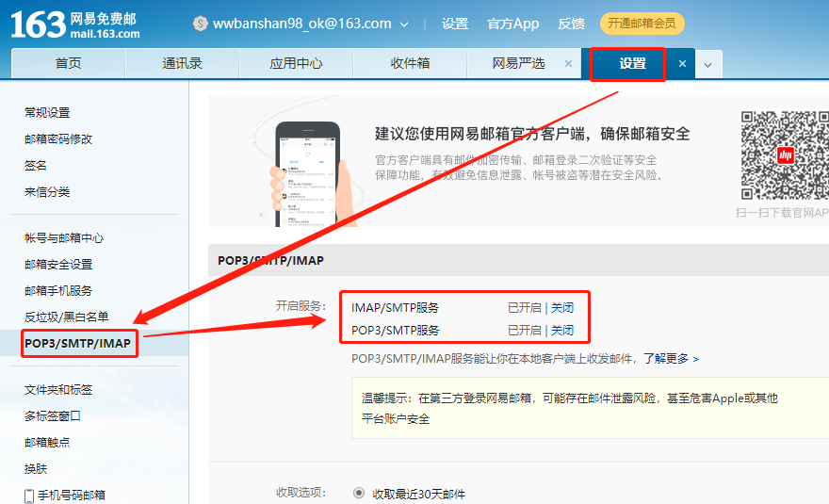Viewport: 829px width, 504px height.
Task: Open 文件夹和标签 in the sidebar
Action: click(x=58, y=390)
